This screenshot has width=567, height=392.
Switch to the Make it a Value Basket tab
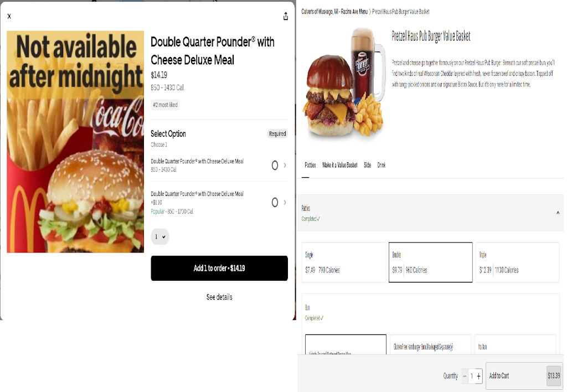(339, 165)
